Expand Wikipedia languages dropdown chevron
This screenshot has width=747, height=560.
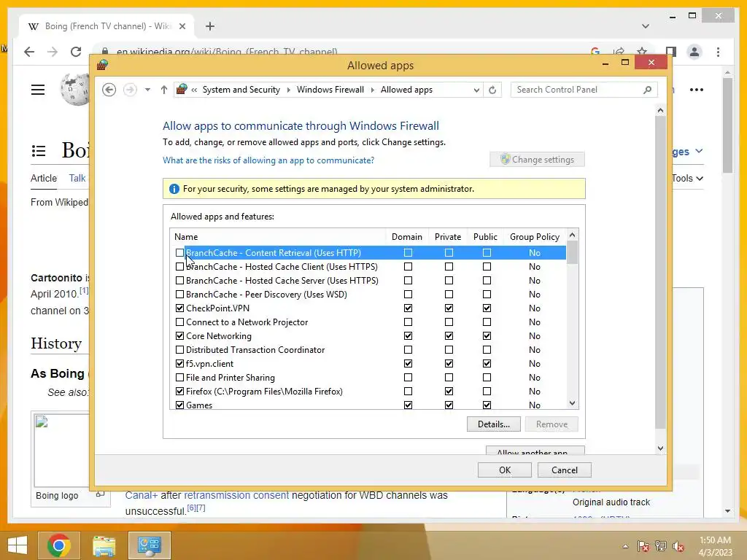coord(699,151)
